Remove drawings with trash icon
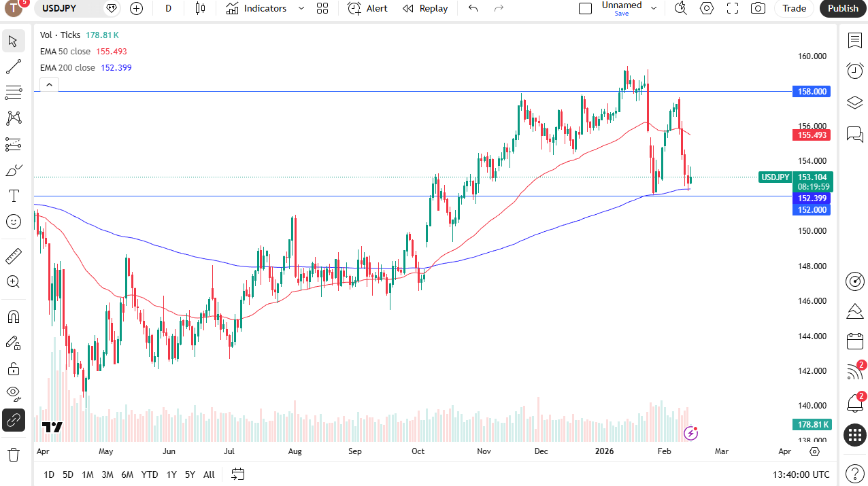The image size is (868, 486). click(x=13, y=454)
